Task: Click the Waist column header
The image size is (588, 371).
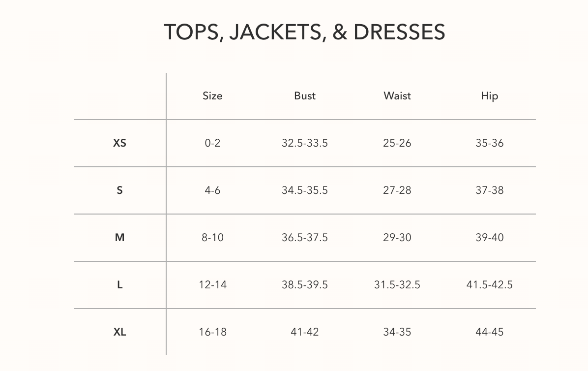Action: pyautogui.click(x=397, y=96)
